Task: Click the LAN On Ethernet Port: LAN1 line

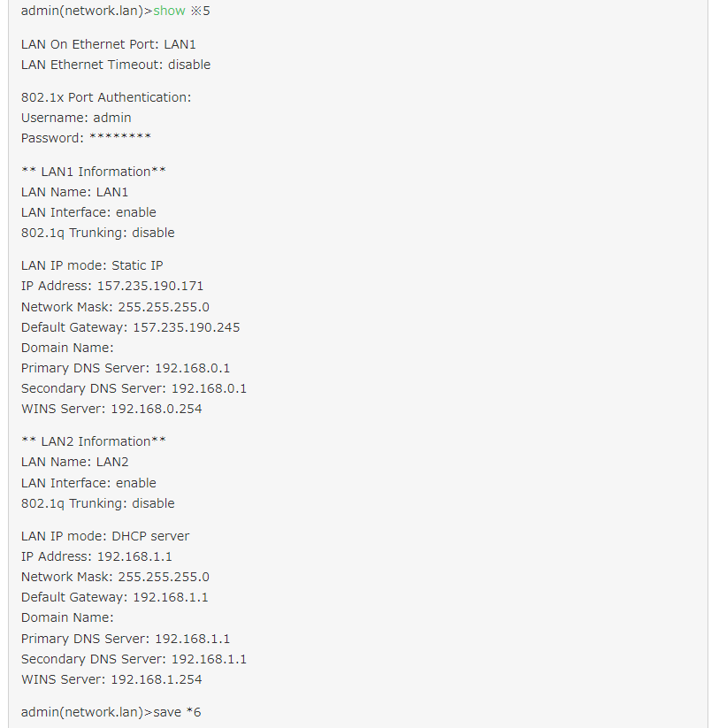Action: tap(109, 44)
